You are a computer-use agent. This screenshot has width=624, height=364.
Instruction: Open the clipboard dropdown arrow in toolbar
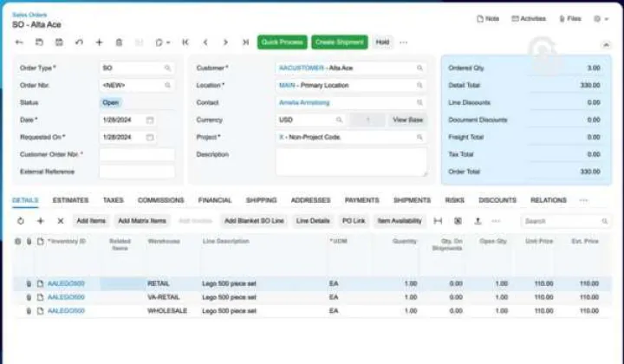click(x=168, y=42)
